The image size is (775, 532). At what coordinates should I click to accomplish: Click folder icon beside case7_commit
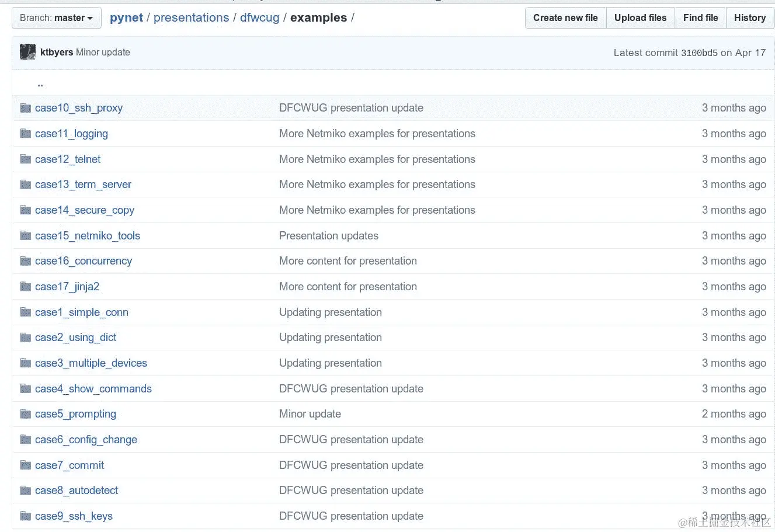point(25,465)
